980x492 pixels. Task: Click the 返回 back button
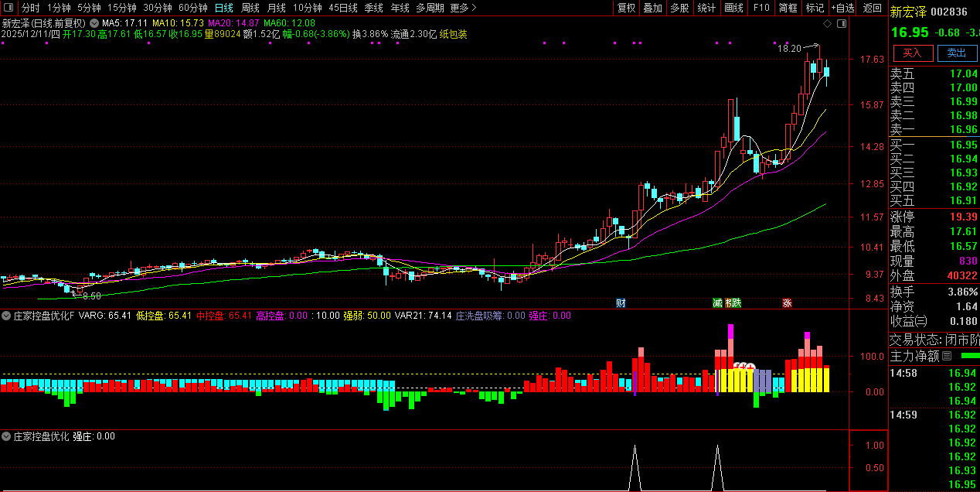tap(872, 8)
